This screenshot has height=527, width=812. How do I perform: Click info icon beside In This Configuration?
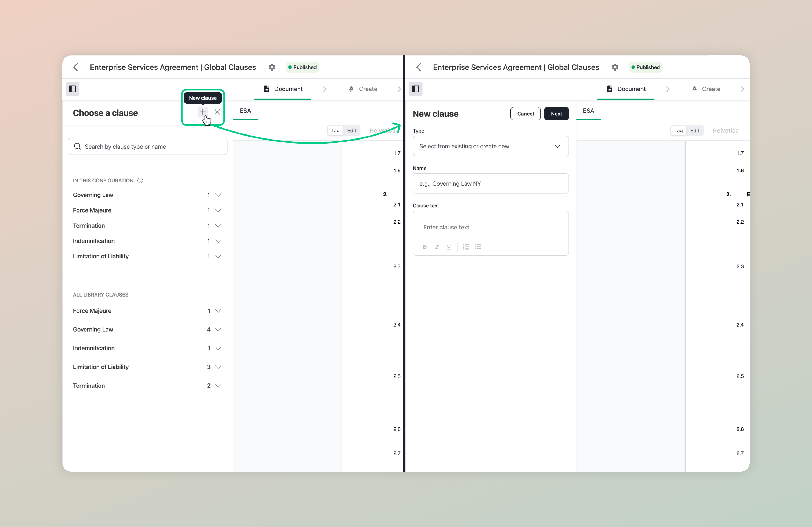[140, 180]
